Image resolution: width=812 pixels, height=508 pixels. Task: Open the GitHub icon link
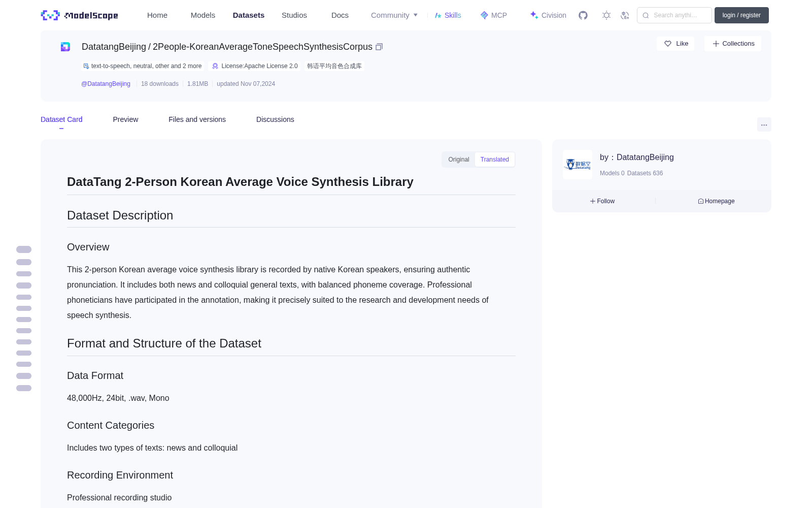tap(583, 15)
